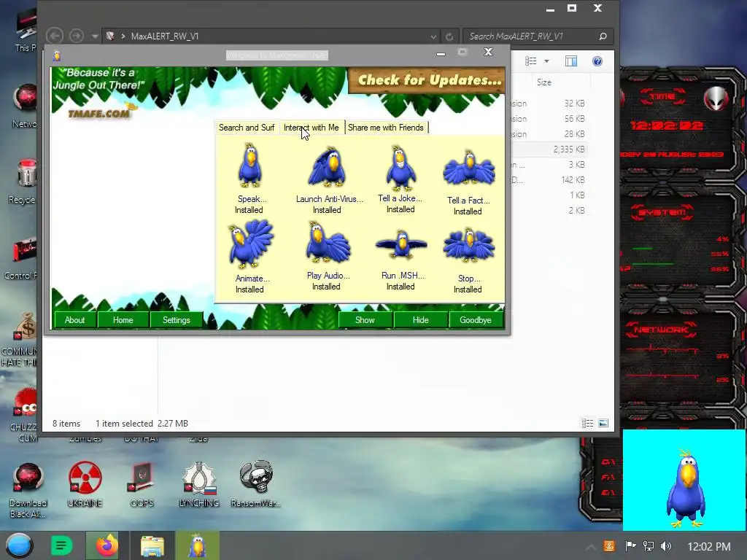Select the Play Audio parrot icon
Viewport: 747px width, 560px height.
pyautogui.click(x=328, y=242)
